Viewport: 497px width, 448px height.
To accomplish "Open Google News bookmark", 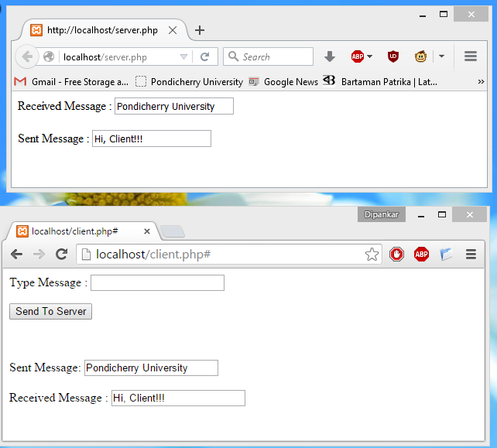I will [283, 82].
